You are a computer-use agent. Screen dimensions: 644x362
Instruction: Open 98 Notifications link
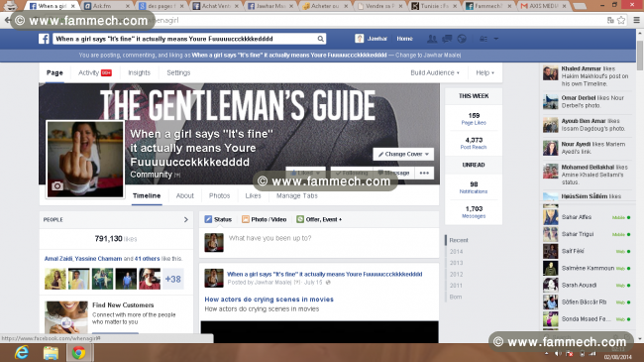pos(474,187)
